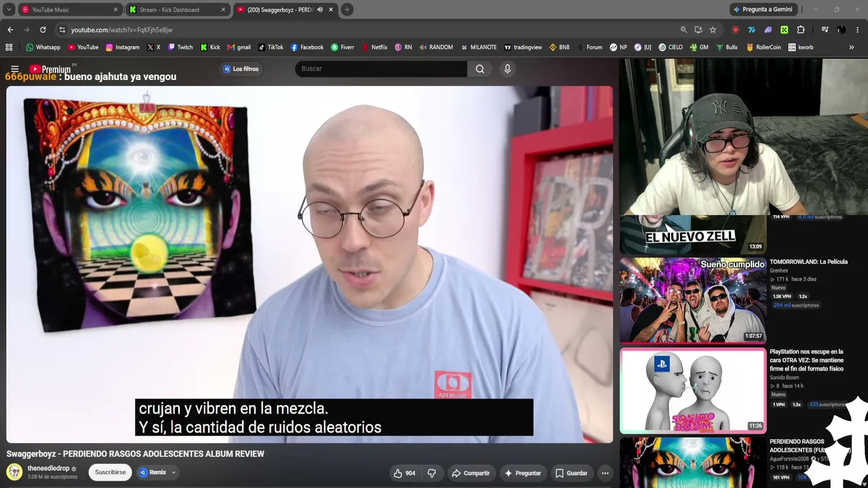Open the RANDOM bookmark folder
This screenshot has height=488, width=868.
[436, 47]
